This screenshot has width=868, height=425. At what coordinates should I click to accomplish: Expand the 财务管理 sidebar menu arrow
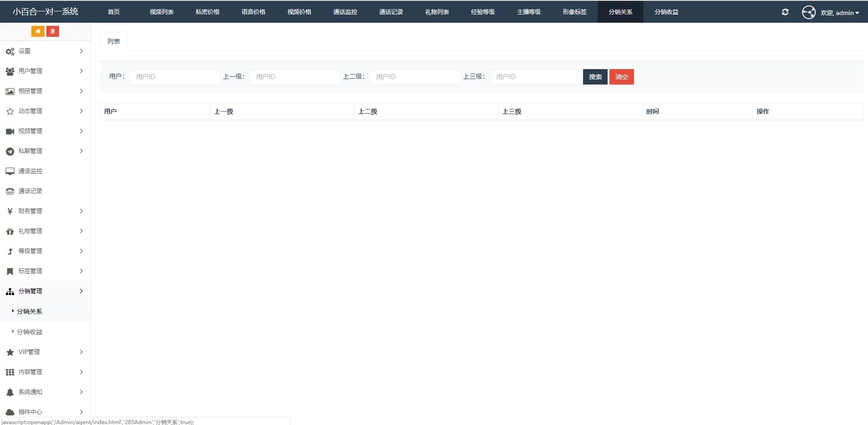tap(81, 211)
